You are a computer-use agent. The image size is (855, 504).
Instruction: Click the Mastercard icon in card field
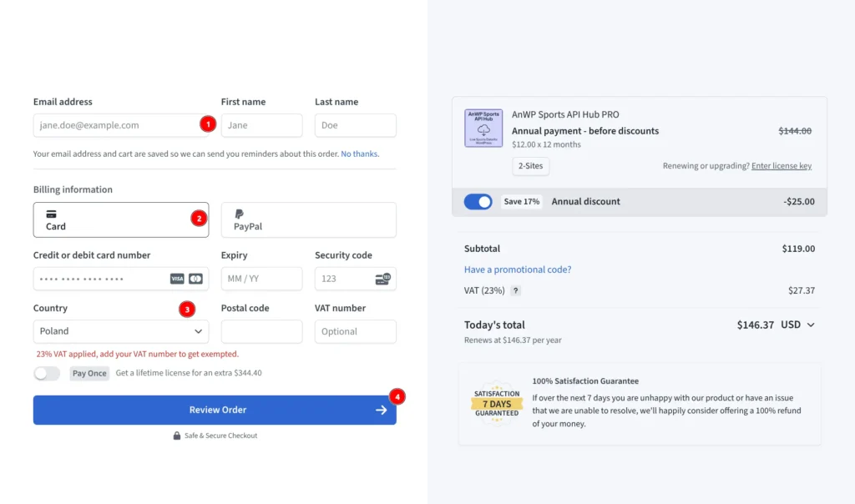tap(195, 279)
